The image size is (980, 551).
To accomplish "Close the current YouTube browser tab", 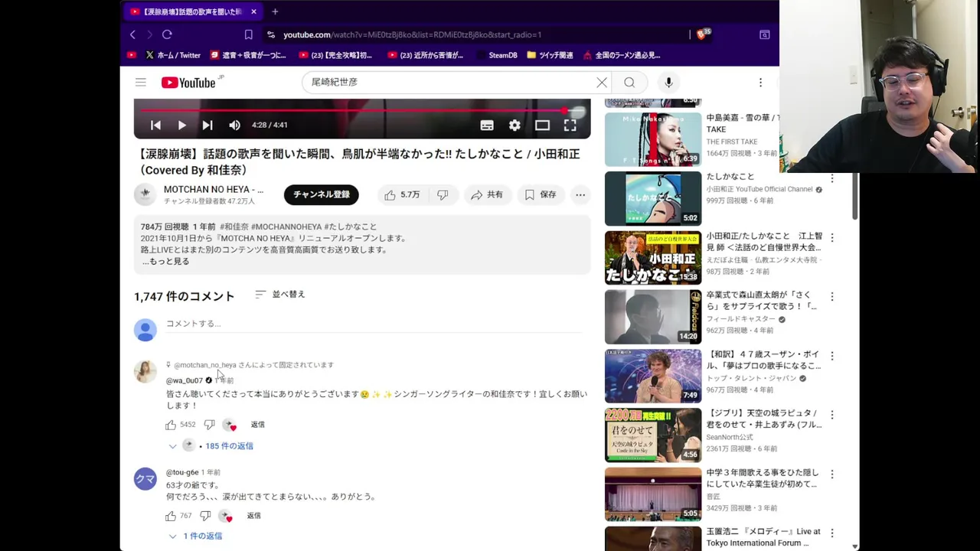I will point(253,11).
